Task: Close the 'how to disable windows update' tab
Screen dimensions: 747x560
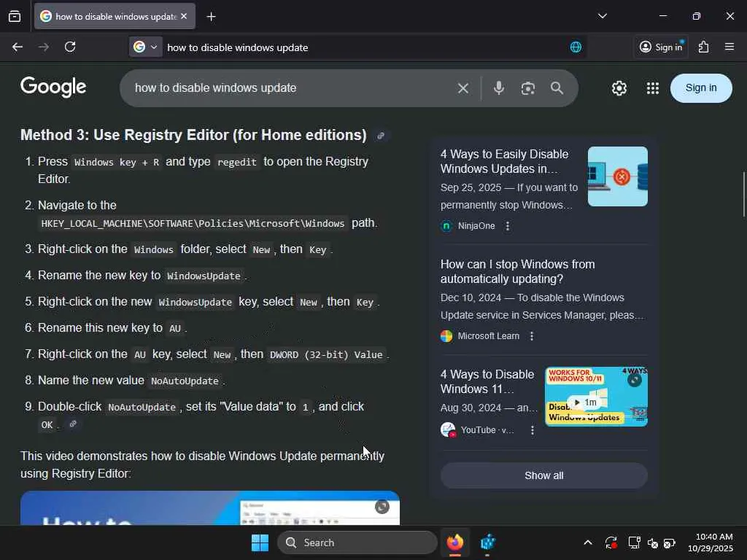Action: click(184, 16)
